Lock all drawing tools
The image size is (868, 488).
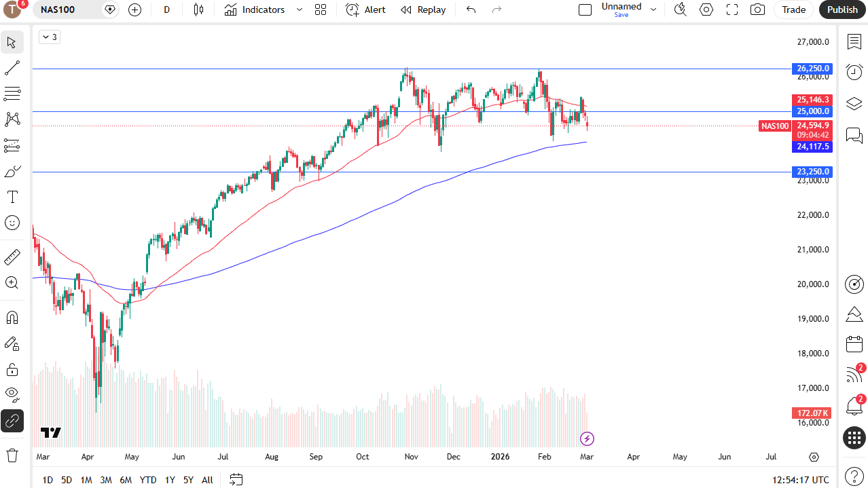coord(12,369)
